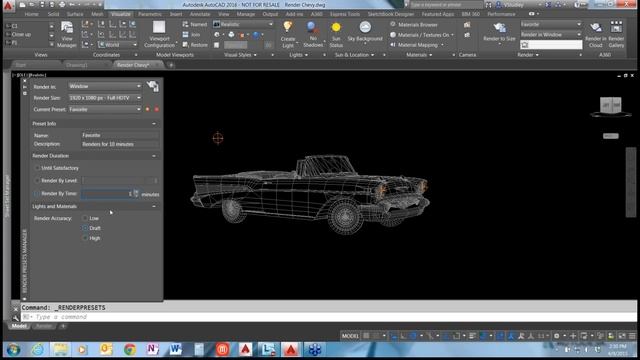Screen dimensions: 640x360
Task: Open the ribbon Favorite render preset dropdown
Action: coord(551,24)
